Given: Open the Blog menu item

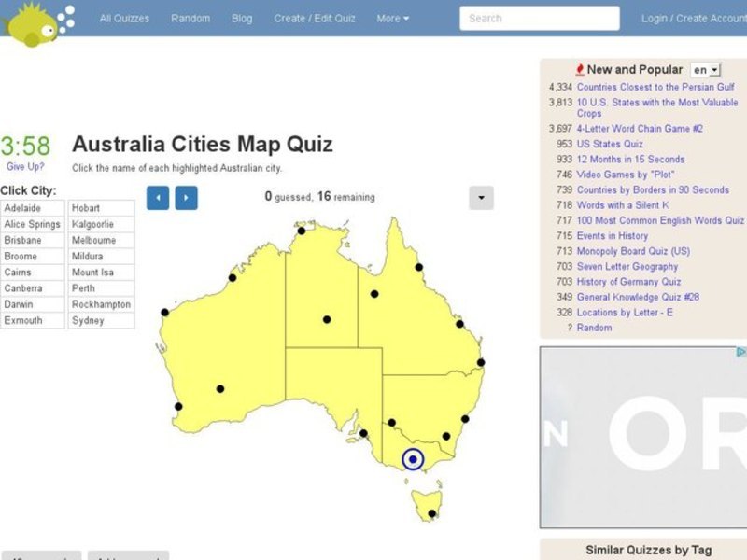Looking at the screenshot, I should 243,18.
